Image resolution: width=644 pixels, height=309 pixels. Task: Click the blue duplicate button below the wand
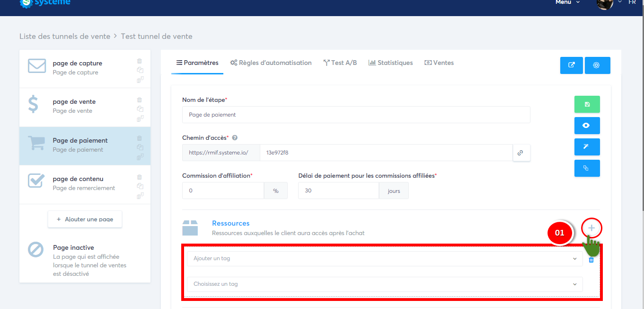pos(587,168)
